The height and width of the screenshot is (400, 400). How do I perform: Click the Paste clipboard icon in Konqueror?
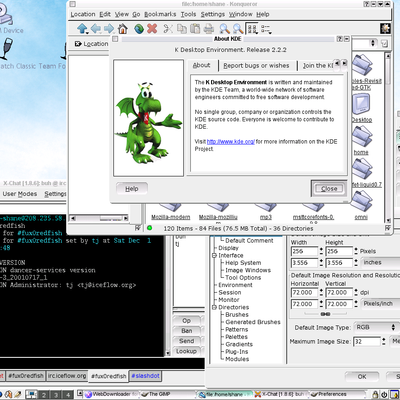pyautogui.click(x=195, y=29)
